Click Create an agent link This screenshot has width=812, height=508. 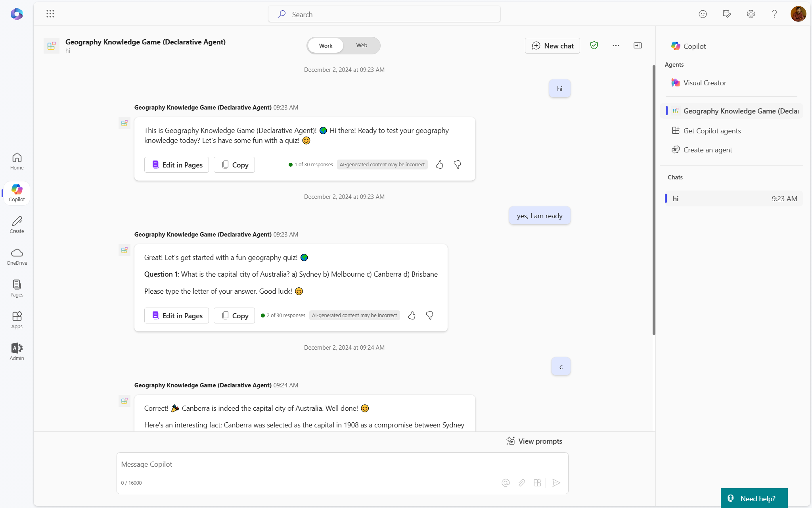[707, 150]
